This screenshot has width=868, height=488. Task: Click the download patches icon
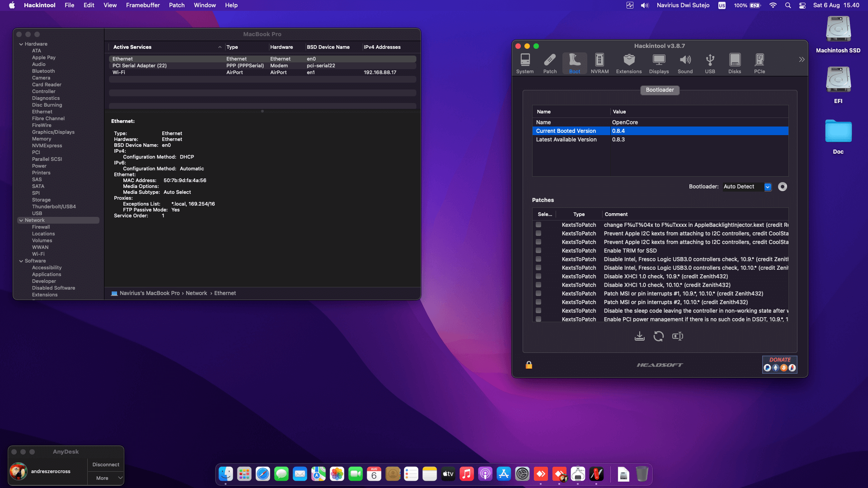coord(639,336)
